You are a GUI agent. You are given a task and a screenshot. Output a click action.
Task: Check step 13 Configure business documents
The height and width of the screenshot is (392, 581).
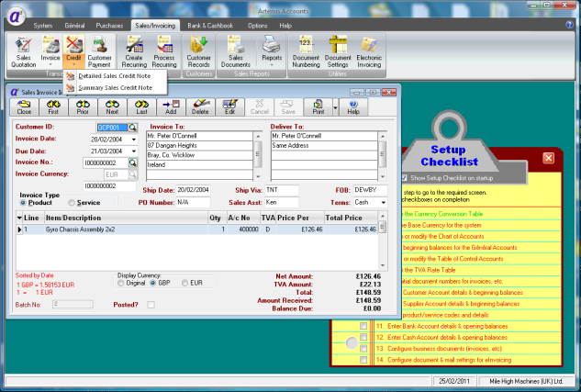[x=363, y=349]
